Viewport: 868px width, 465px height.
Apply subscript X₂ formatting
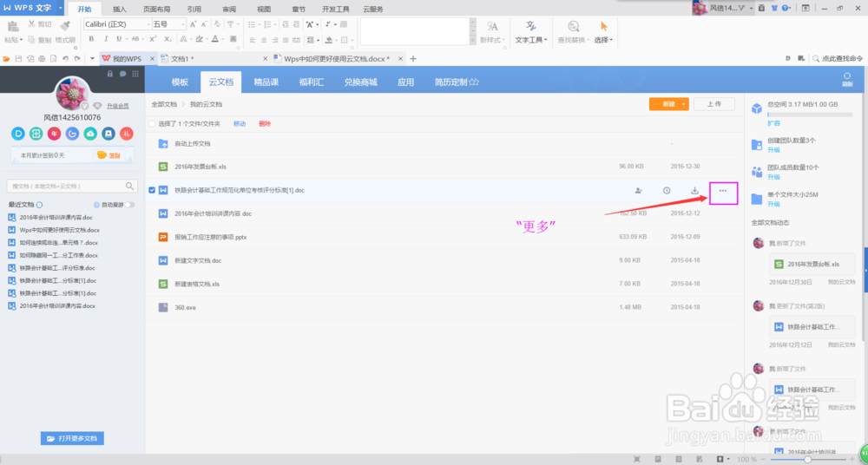[x=168, y=39]
